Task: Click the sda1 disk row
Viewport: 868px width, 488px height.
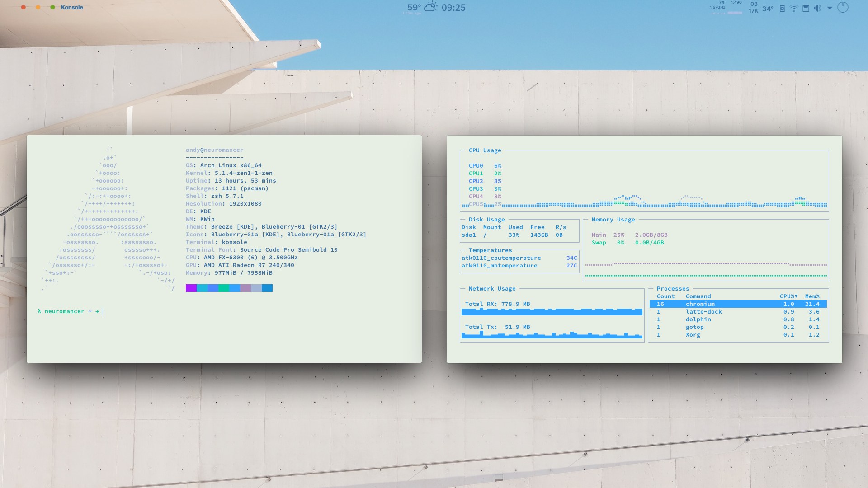Action: pos(512,235)
